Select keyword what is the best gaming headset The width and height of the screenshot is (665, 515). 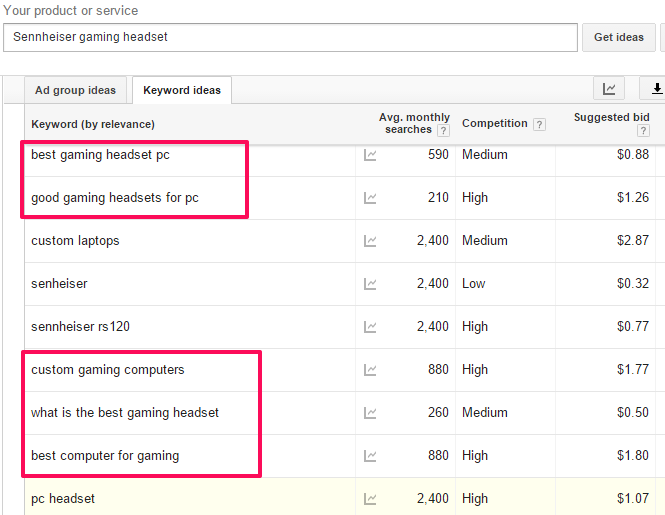(125, 413)
